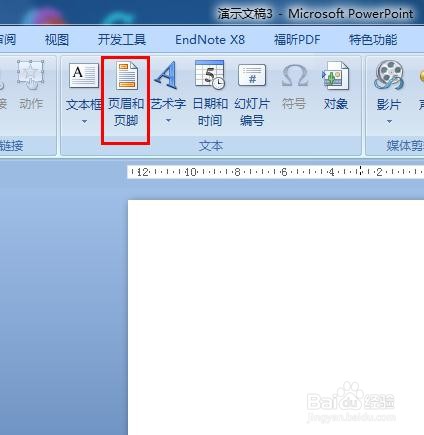The image size is (424, 435).
Task: Open the EndNote X8 tab
Action: point(210,40)
